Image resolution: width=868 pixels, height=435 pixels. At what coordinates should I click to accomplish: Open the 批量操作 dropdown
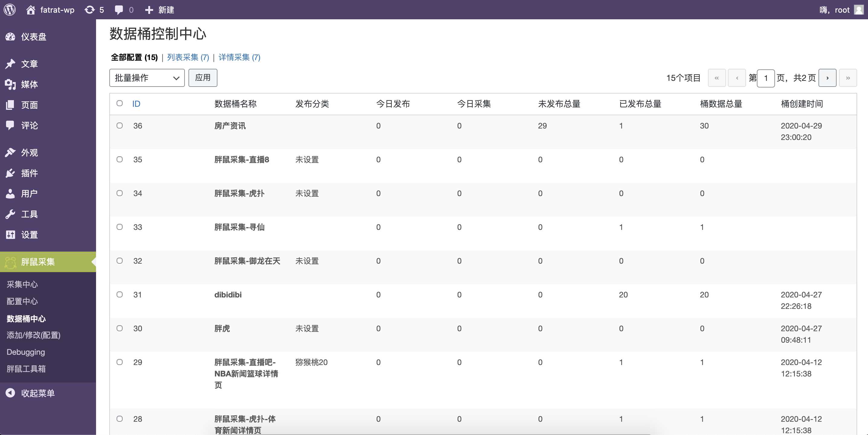[x=146, y=78]
